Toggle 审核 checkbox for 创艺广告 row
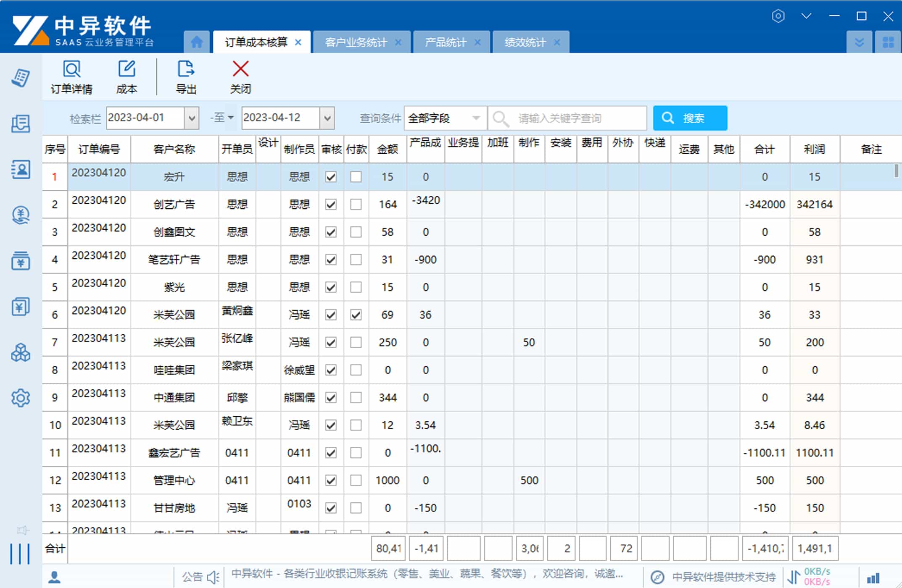Screen dimensions: 902x588 [331, 205]
